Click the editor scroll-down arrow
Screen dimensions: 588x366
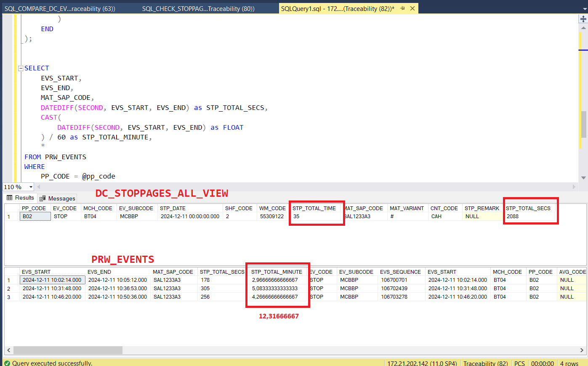coord(583,178)
